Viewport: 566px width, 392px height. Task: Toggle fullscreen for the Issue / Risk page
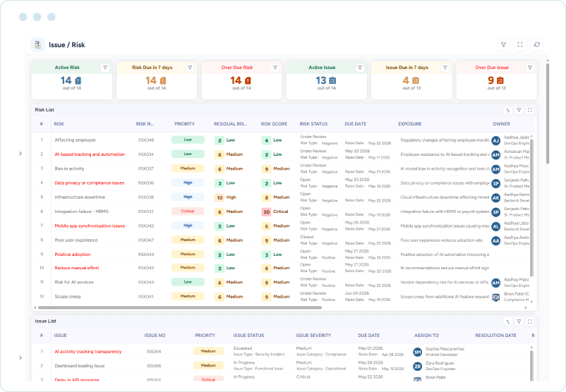coord(520,44)
